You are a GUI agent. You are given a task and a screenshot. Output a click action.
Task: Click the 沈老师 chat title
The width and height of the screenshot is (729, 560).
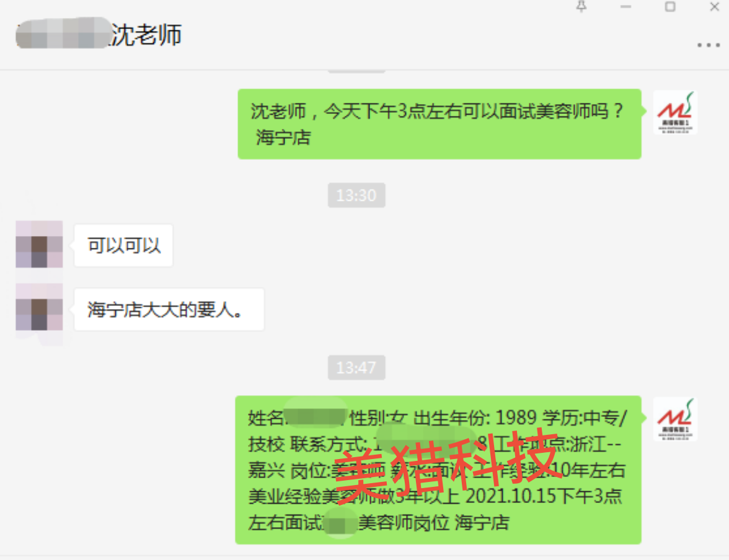[146, 35]
